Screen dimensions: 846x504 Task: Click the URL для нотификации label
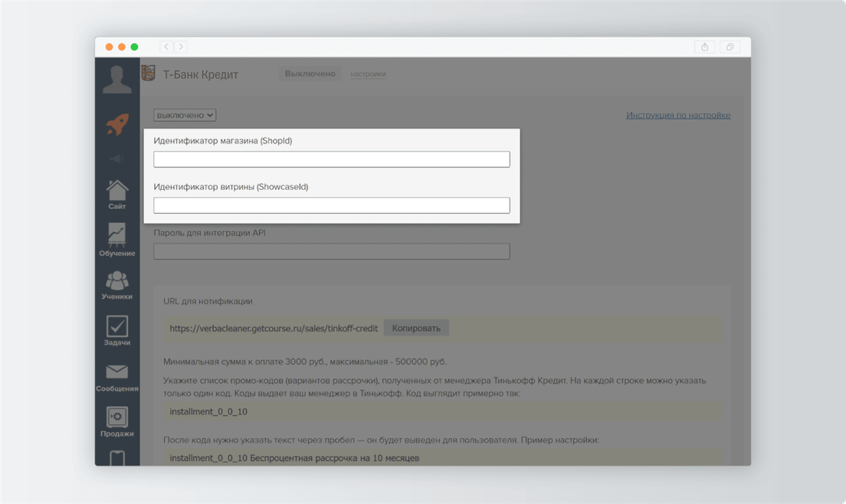[208, 301]
